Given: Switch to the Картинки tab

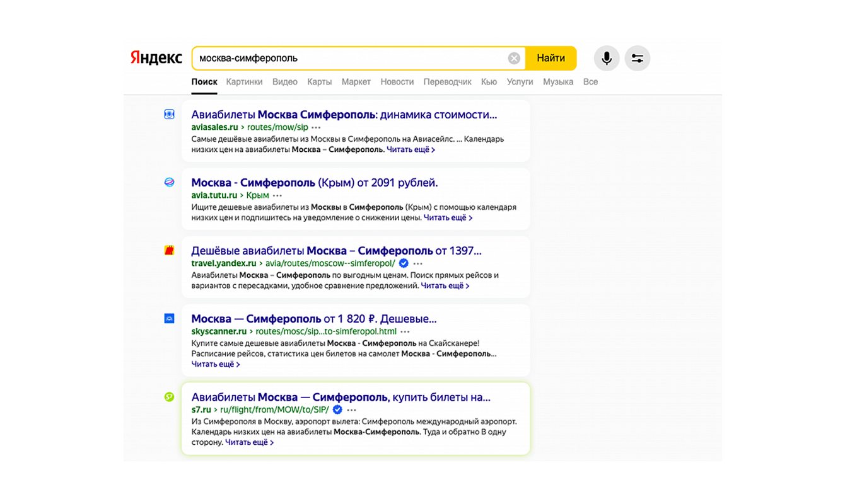Looking at the screenshot, I should click(x=244, y=82).
